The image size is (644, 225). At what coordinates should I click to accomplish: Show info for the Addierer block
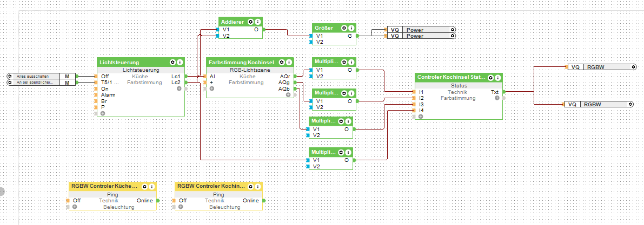pyautogui.click(x=257, y=22)
